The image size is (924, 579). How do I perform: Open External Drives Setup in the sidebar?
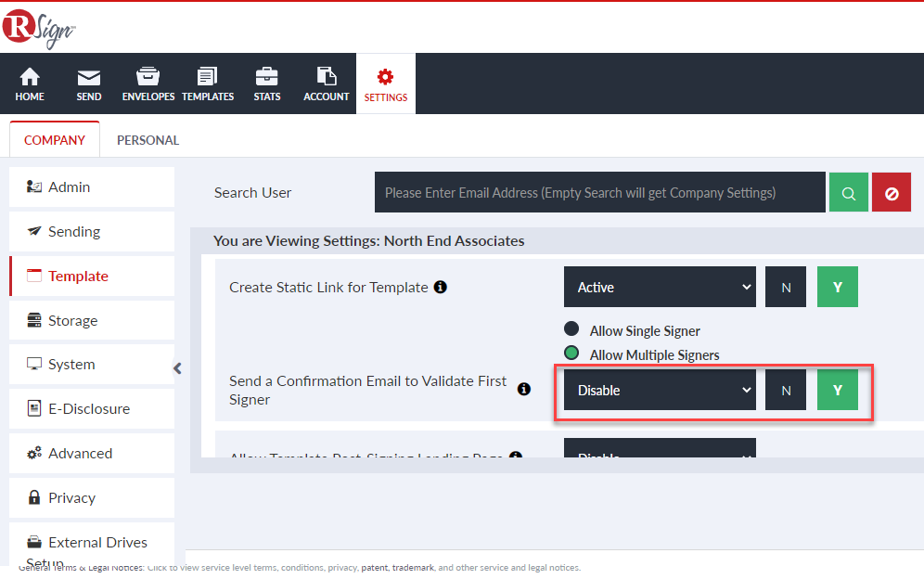click(x=92, y=545)
